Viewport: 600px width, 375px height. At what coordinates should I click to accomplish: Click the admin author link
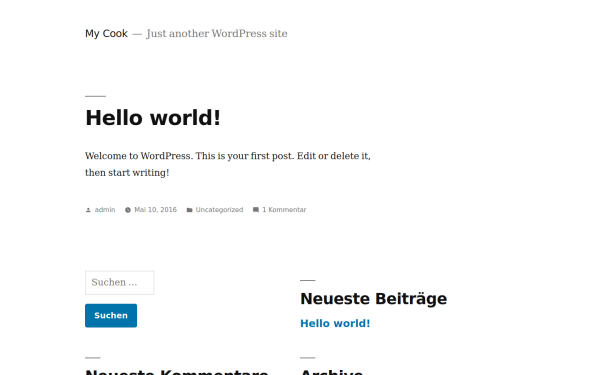click(105, 210)
